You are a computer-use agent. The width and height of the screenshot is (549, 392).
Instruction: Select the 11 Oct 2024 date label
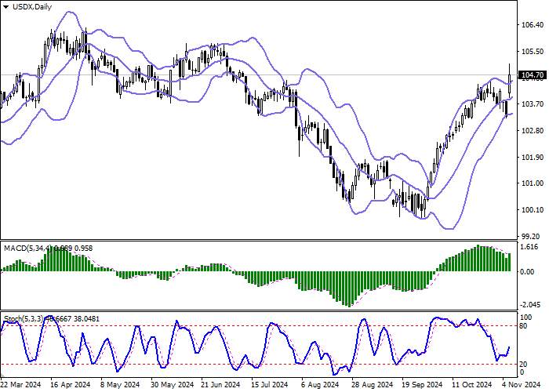pos(472,385)
